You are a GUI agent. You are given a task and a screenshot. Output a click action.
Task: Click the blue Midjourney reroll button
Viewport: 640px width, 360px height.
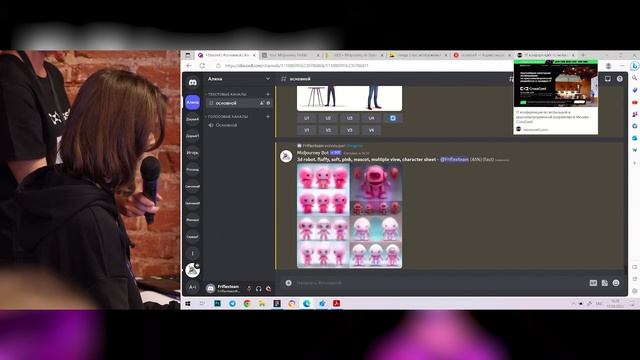point(393,118)
